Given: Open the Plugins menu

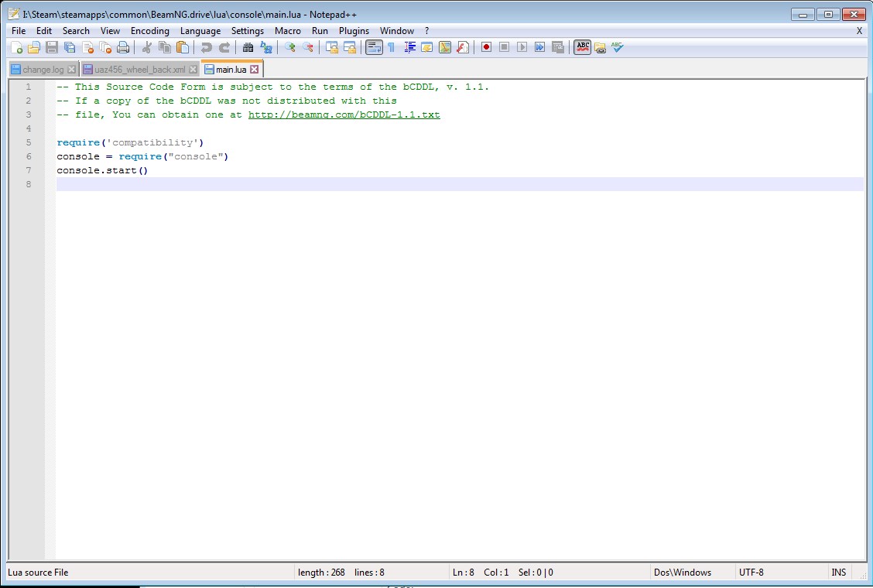Looking at the screenshot, I should click(x=354, y=31).
